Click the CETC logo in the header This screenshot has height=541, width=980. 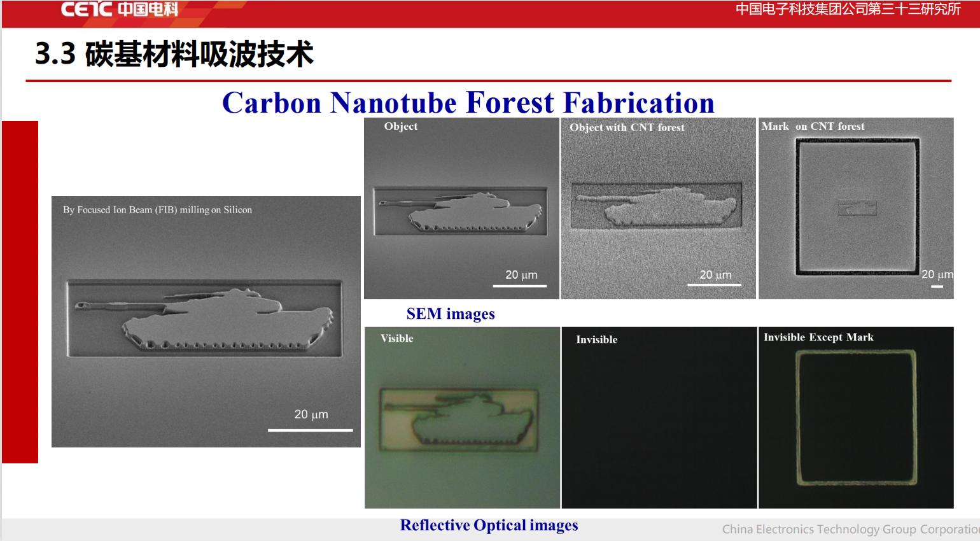pyautogui.click(x=120, y=9)
